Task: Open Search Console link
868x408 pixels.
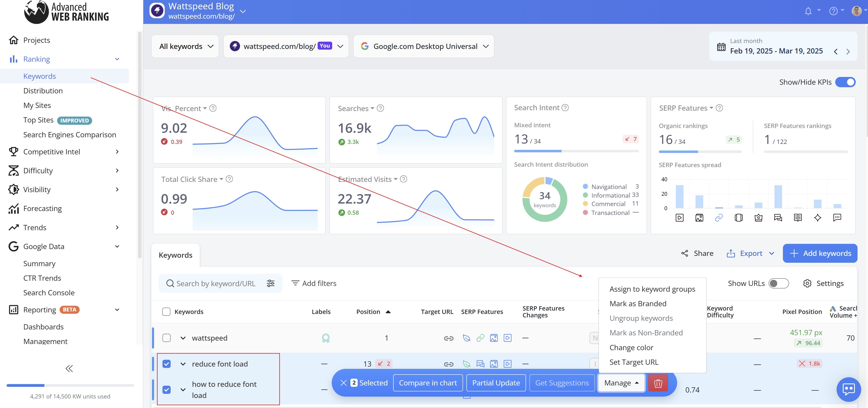Action: pyautogui.click(x=49, y=293)
